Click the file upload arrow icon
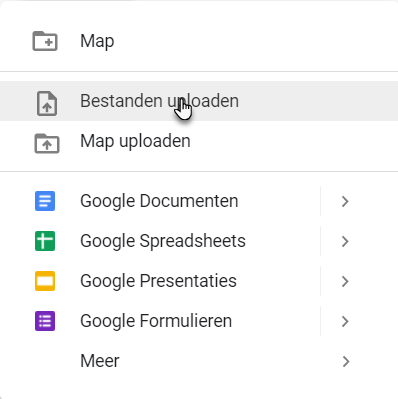Image resolution: width=398 pixels, height=399 pixels. pyautogui.click(x=47, y=103)
